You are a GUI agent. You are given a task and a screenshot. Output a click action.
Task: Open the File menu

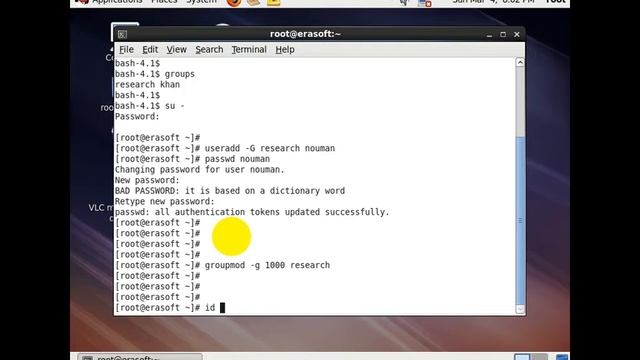coord(126,49)
